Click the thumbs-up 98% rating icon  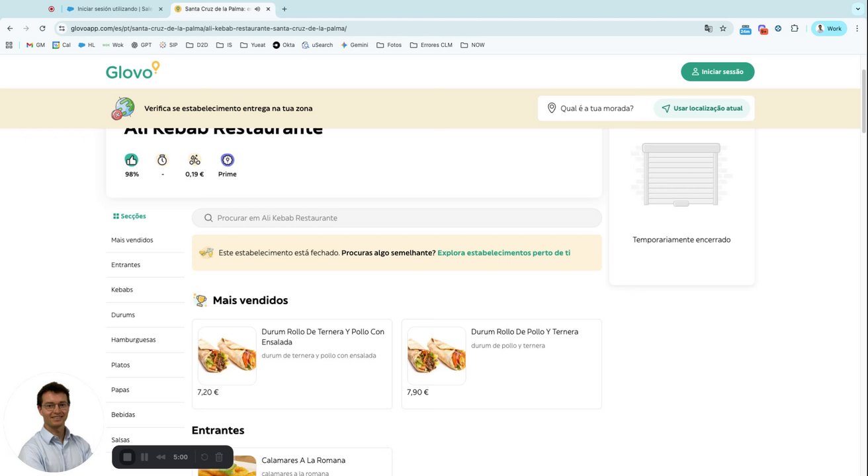132,160
